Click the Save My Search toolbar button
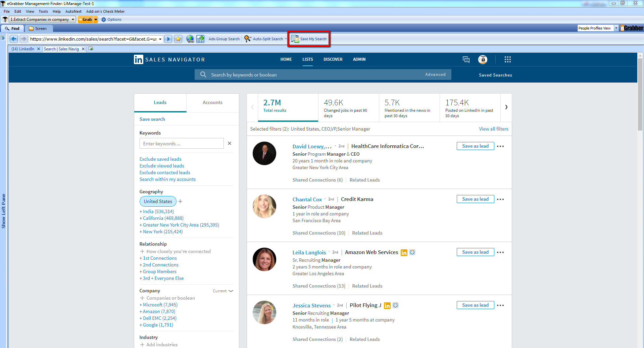The image size is (644, 348). click(309, 39)
